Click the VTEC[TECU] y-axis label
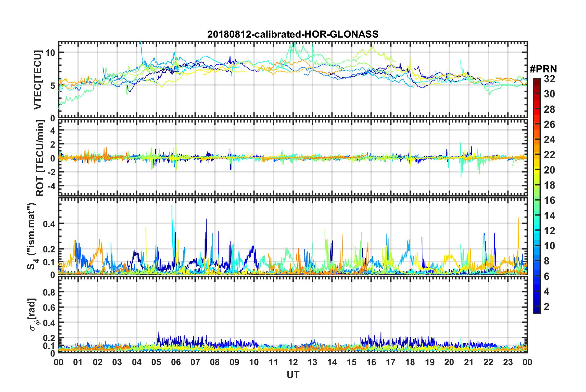 [38, 80]
